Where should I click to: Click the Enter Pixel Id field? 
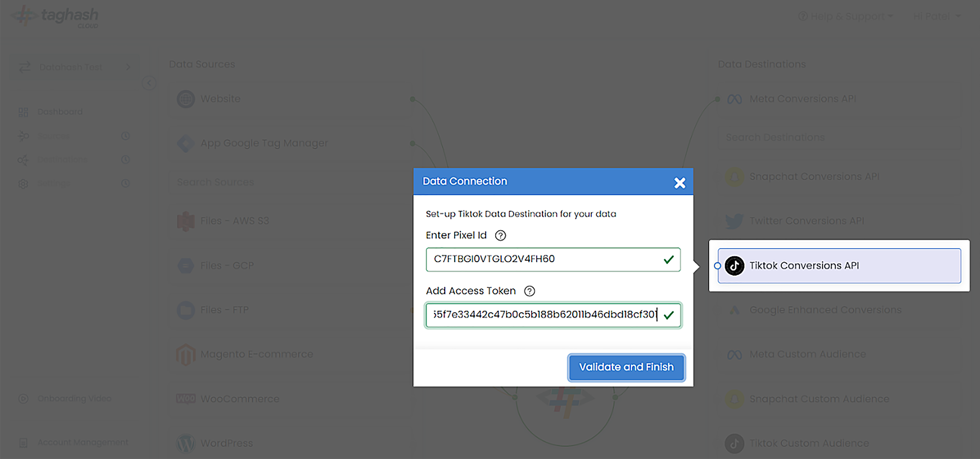(x=553, y=259)
